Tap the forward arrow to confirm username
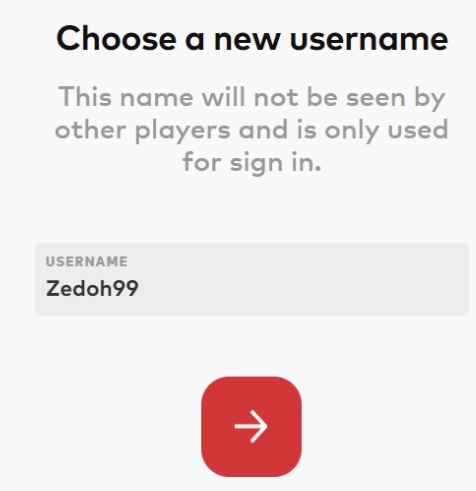476x491 pixels. click(251, 426)
